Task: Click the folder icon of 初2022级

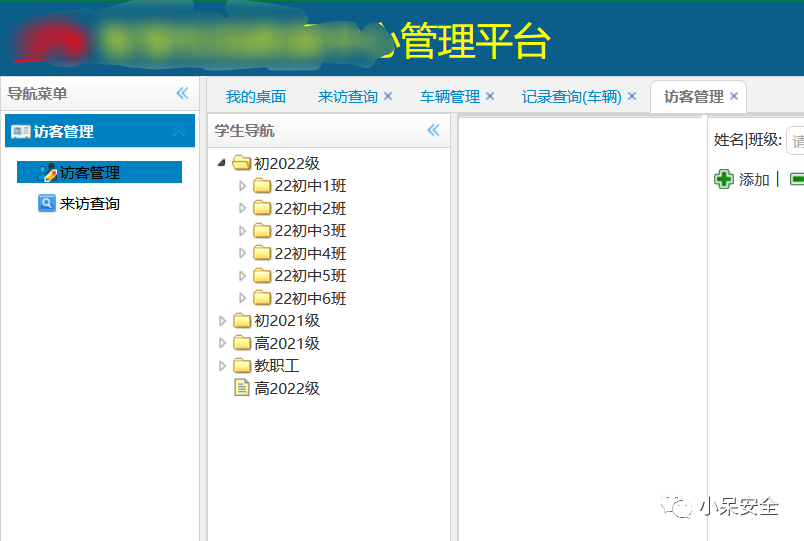Action: point(242,163)
